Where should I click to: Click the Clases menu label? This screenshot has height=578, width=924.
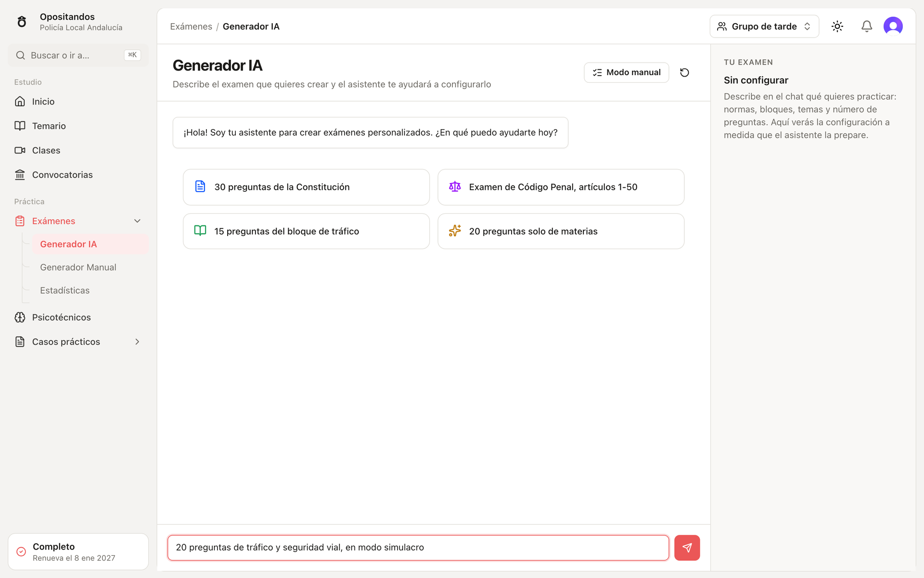[x=46, y=150]
